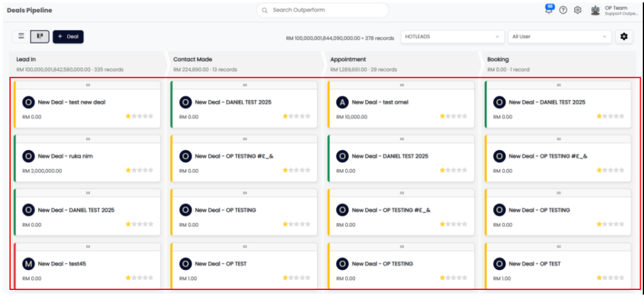This screenshot has width=644, height=300.
Task: Click the OP Team profile avatar
Action: pos(596,10)
